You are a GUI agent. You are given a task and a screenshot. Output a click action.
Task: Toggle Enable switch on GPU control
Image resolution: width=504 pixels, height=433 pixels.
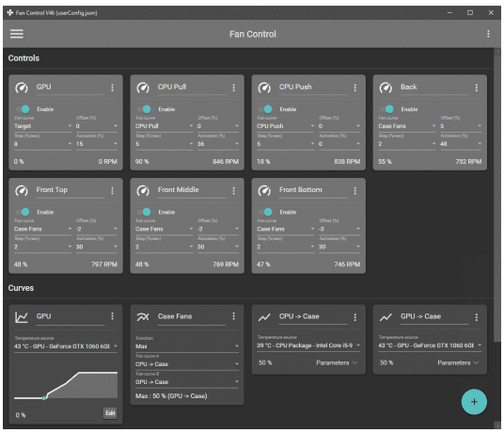tap(24, 109)
